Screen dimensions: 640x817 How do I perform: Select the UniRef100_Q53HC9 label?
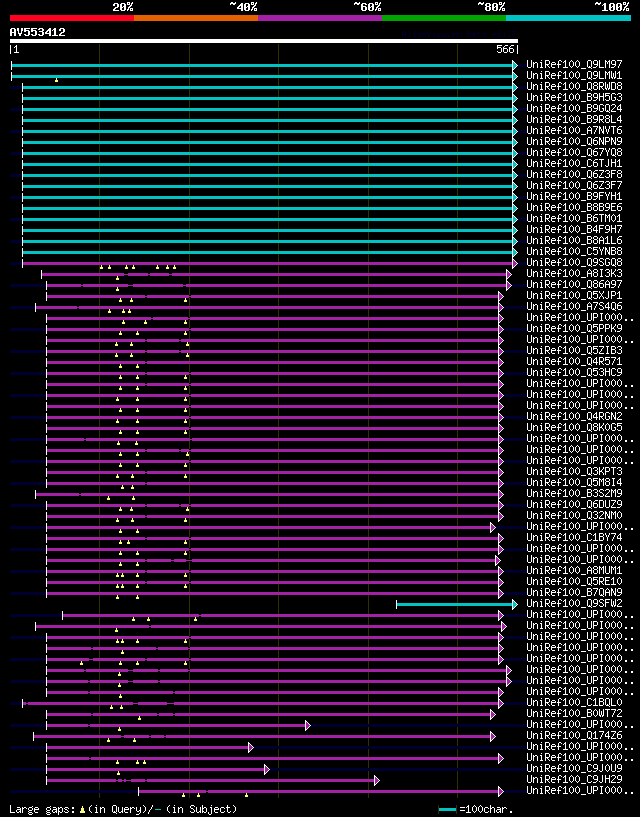[574, 373]
